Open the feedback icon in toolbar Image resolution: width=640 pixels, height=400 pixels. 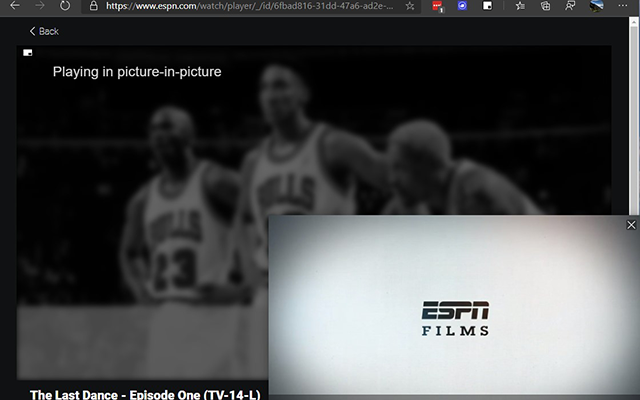570,6
